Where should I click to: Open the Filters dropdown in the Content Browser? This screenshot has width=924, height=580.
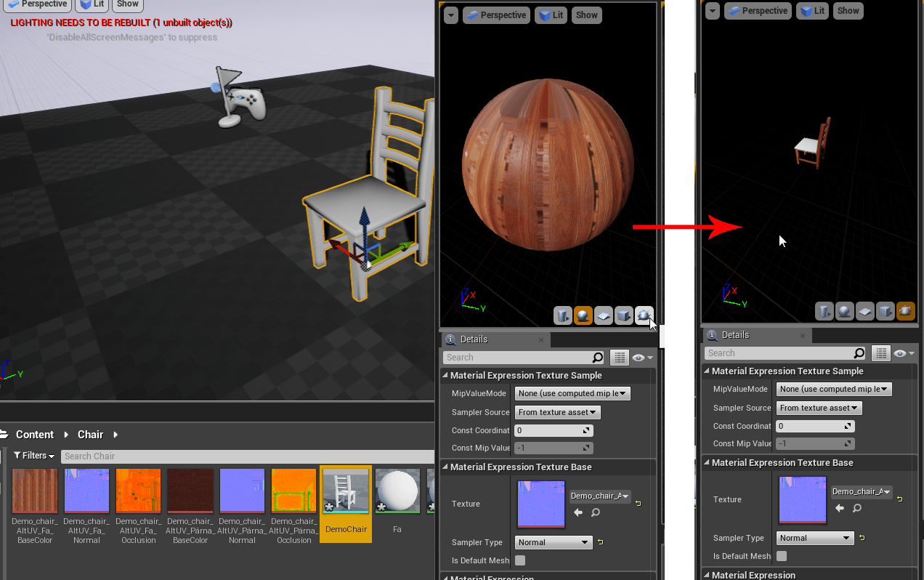pyautogui.click(x=35, y=456)
